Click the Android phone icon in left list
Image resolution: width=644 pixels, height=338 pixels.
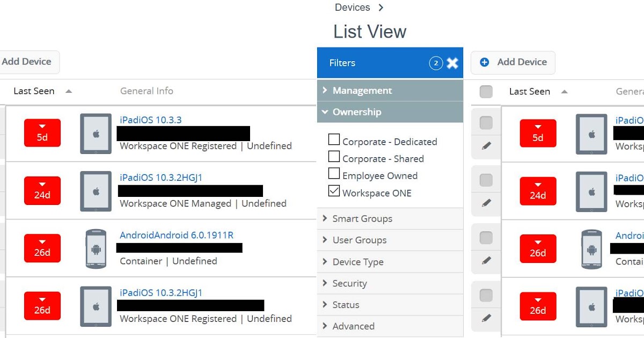[96, 248]
